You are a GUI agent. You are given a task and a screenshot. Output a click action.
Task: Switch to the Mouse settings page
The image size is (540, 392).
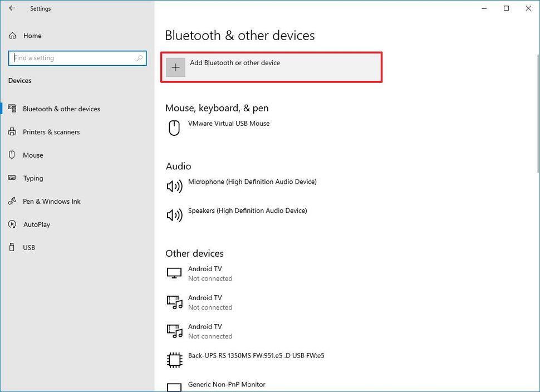pos(33,155)
